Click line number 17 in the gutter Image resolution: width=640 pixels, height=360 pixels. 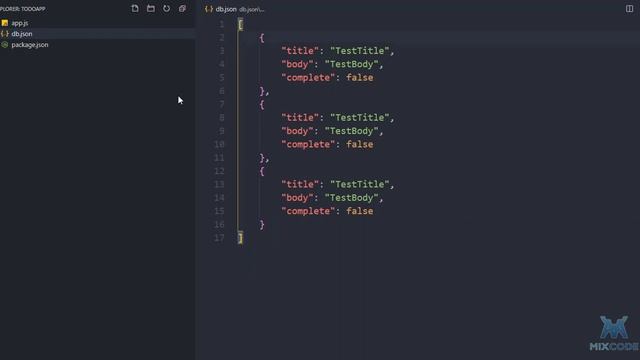click(x=219, y=238)
